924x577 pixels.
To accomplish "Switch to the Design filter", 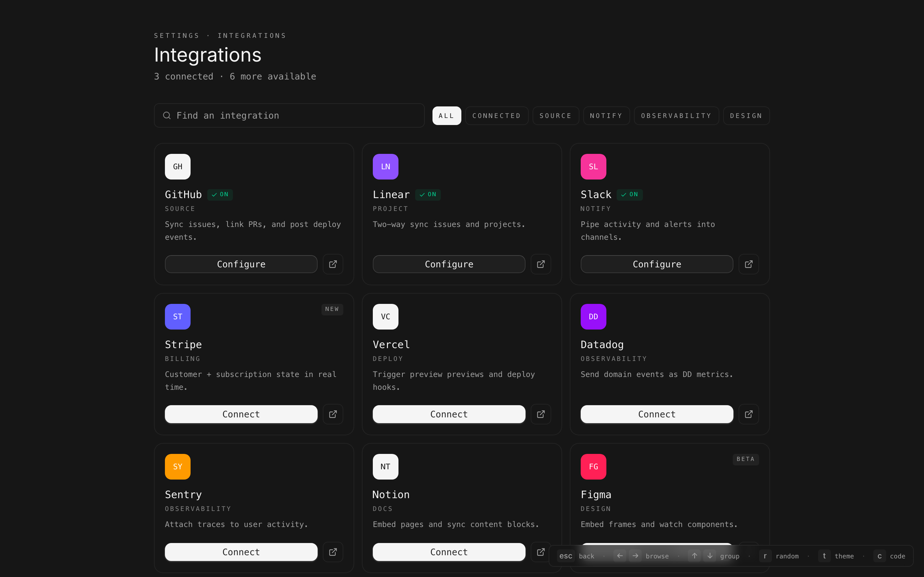I will pos(746,116).
